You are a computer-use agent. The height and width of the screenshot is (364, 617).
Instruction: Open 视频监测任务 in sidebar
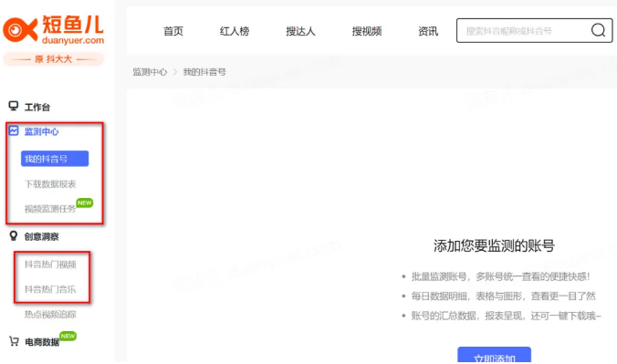coord(50,209)
